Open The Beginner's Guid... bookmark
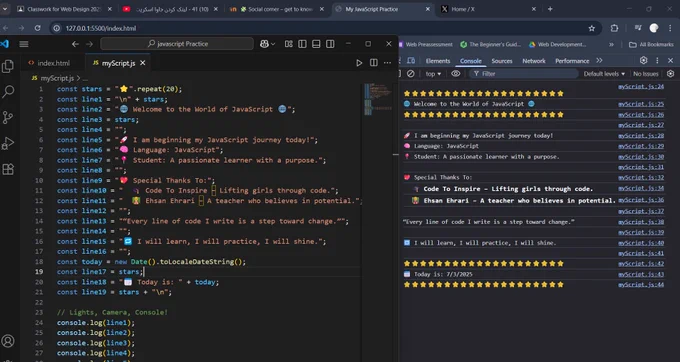This screenshot has width=680, height=362. (x=490, y=44)
